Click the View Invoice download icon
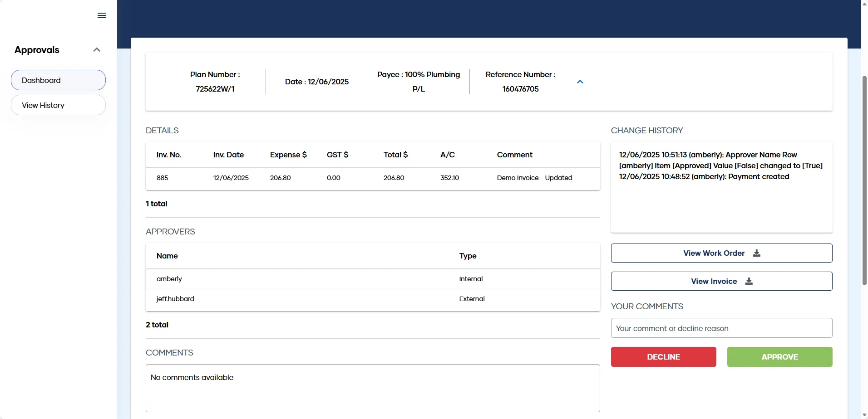Viewport: 868px width, 419px height. pos(749,281)
